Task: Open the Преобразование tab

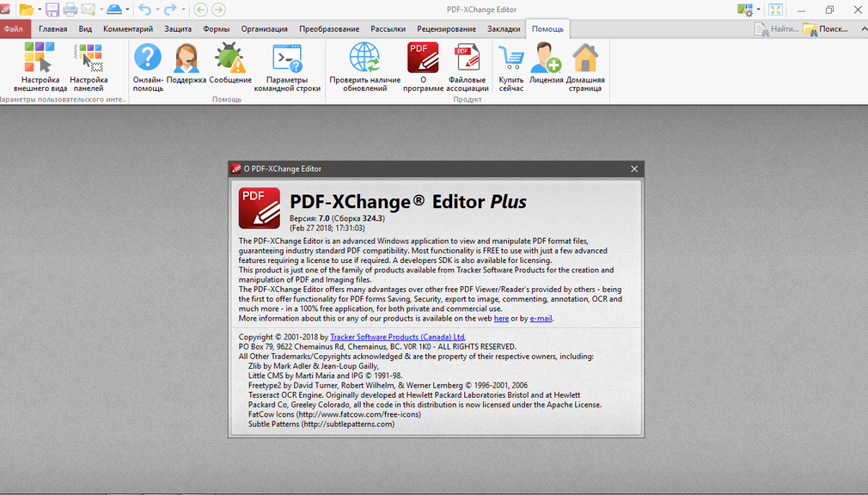Action: click(x=329, y=29)
